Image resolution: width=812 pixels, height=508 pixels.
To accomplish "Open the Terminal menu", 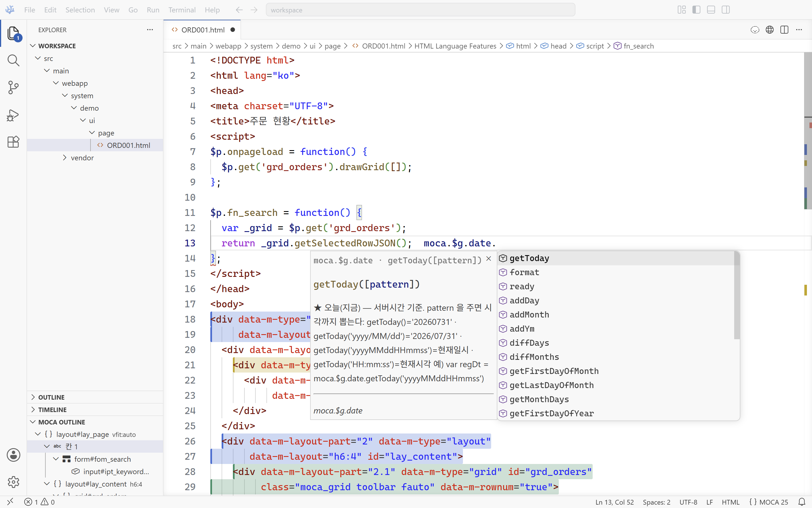I will (182, 10).
